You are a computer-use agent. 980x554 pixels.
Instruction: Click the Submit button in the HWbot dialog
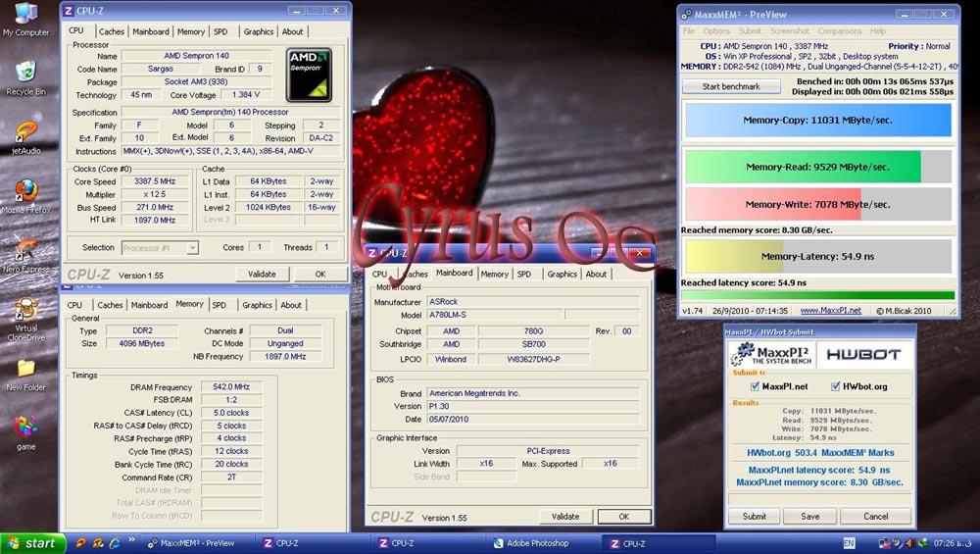coord(755,517)
